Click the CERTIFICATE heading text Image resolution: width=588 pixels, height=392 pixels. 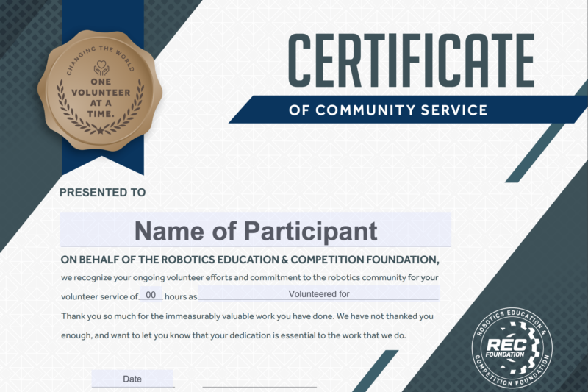tap(412, 60)
